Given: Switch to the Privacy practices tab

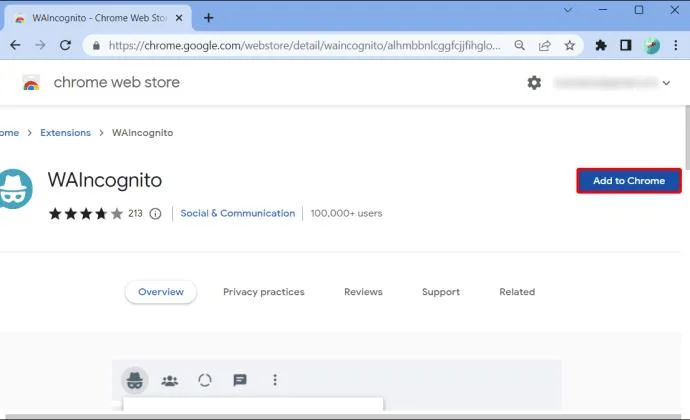Looking at the screenshot, I should point(264,292).
